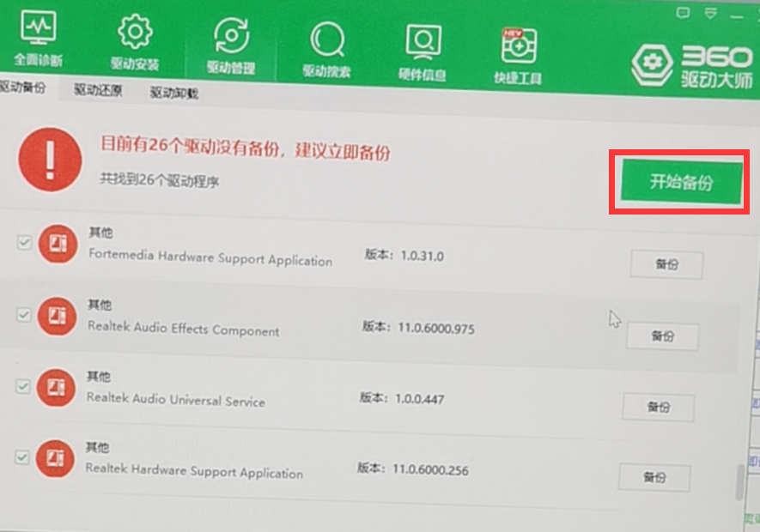
Task: Open 硬件信息 monitor icon
Action: point(423,42)
